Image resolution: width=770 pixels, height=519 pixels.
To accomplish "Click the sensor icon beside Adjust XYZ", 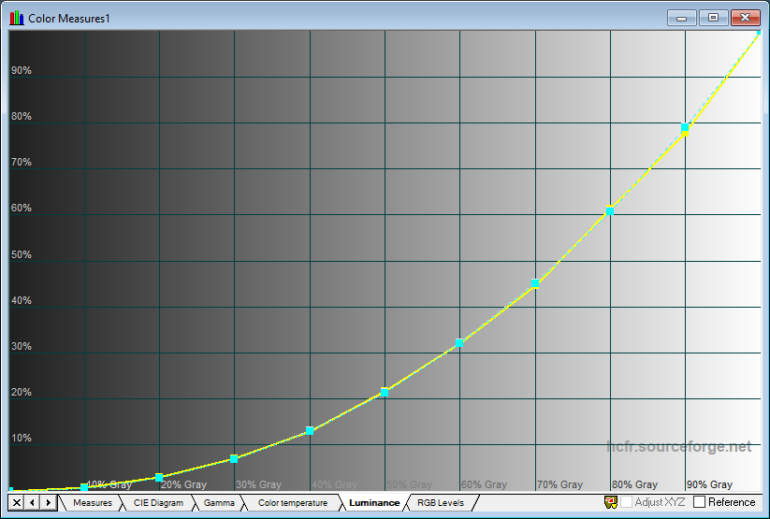I will tap(610, 502).
